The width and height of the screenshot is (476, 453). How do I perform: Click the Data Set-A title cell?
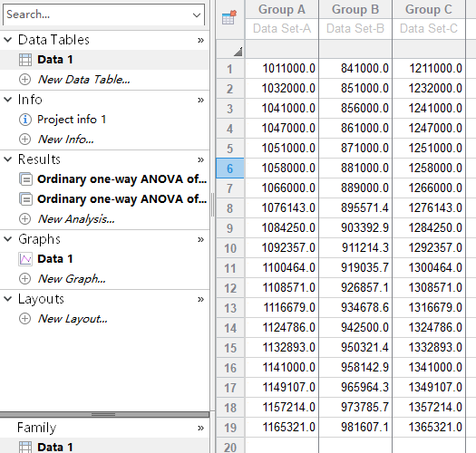coord(282,28)
